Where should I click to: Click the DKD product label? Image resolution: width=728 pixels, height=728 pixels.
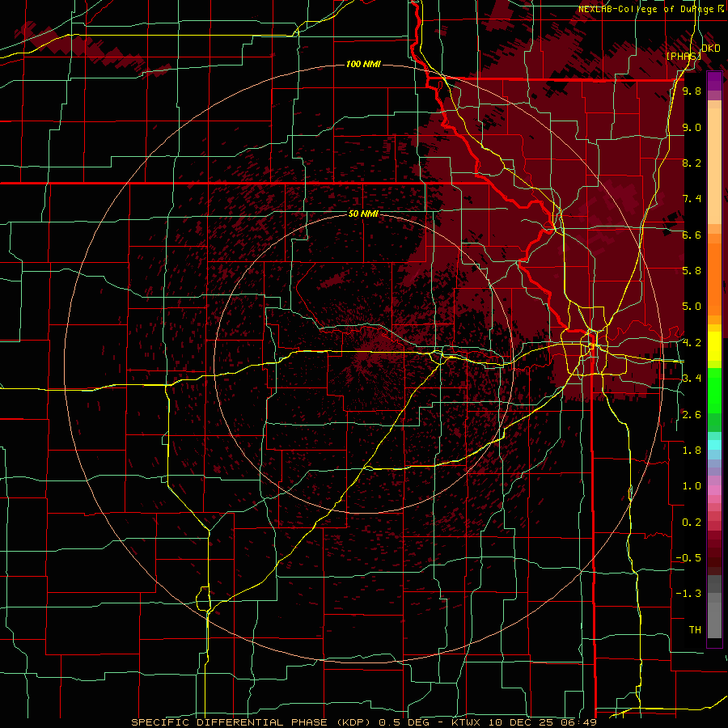coord(710,48)
